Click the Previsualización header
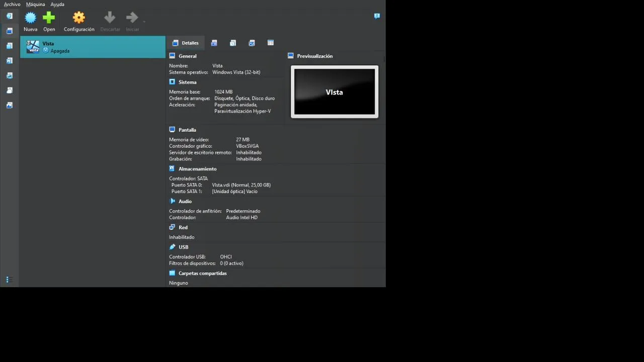 [x=315, y=56]
